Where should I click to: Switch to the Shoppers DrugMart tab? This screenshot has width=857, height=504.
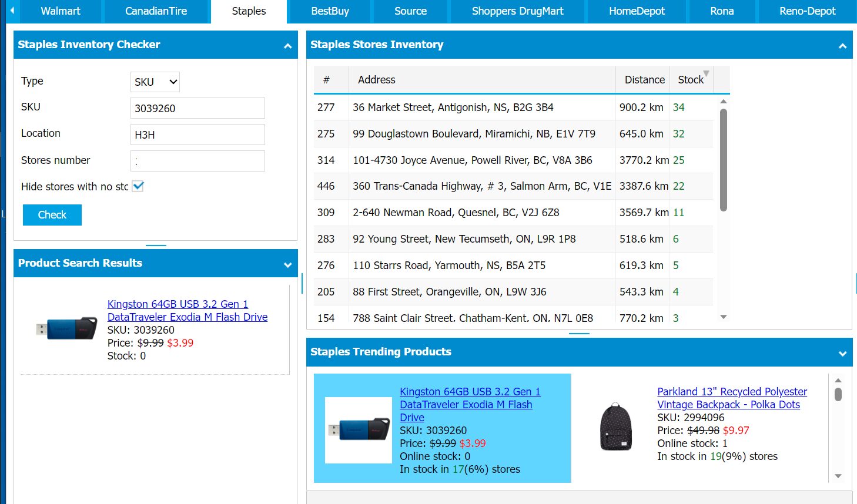click(x=517, y=11)
